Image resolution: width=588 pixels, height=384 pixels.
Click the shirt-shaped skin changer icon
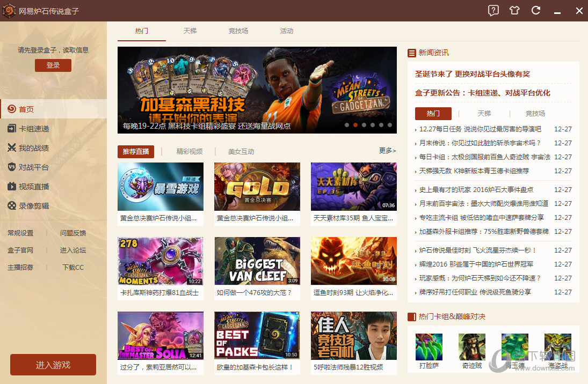(x=514, y=10)
